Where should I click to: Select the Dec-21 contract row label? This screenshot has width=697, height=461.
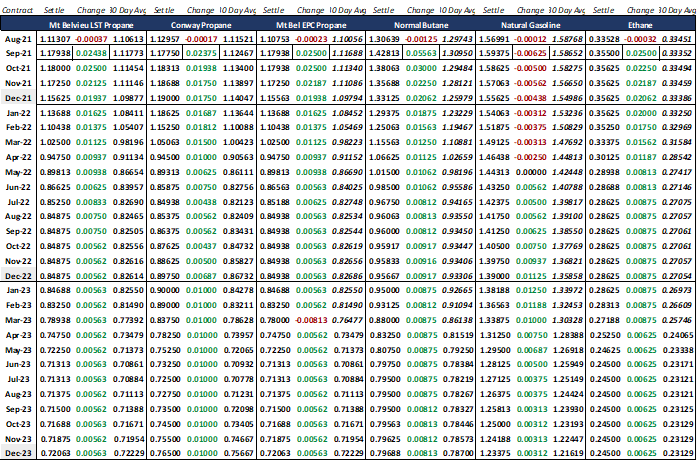click(x=18, y=98)
